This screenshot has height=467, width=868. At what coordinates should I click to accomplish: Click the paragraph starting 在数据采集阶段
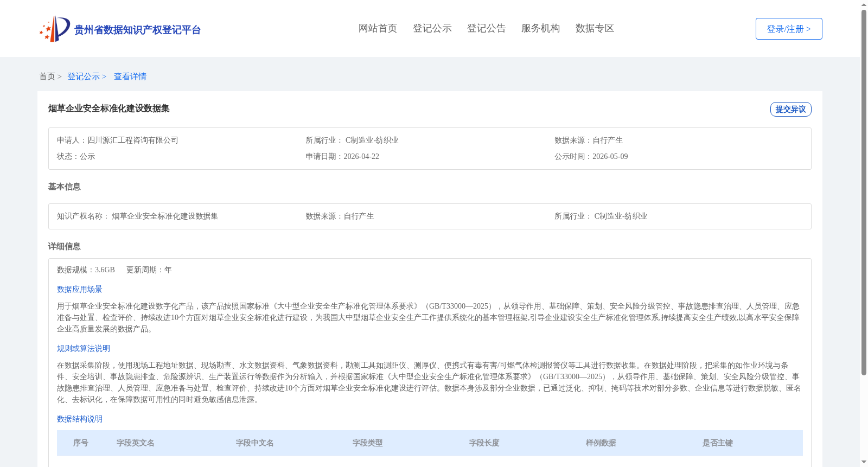(429, 382)
